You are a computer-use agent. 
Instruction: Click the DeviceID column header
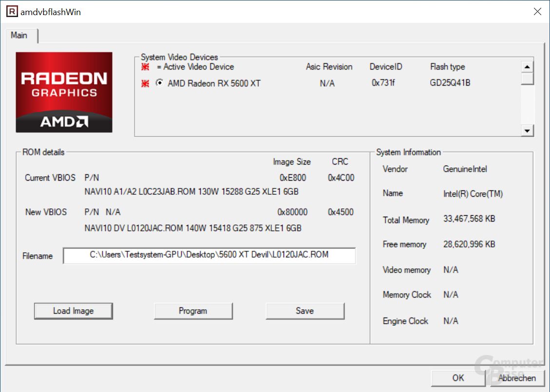click(x=386, y=67)
